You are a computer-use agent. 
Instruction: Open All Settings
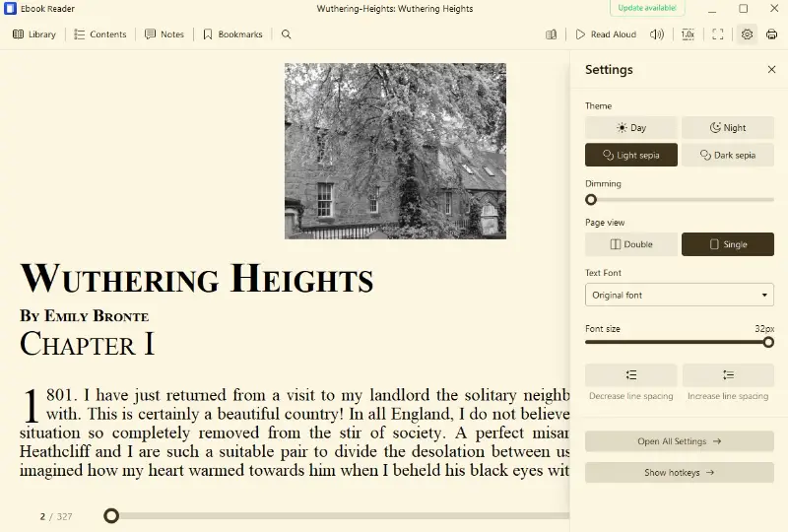tap(679, 441)
